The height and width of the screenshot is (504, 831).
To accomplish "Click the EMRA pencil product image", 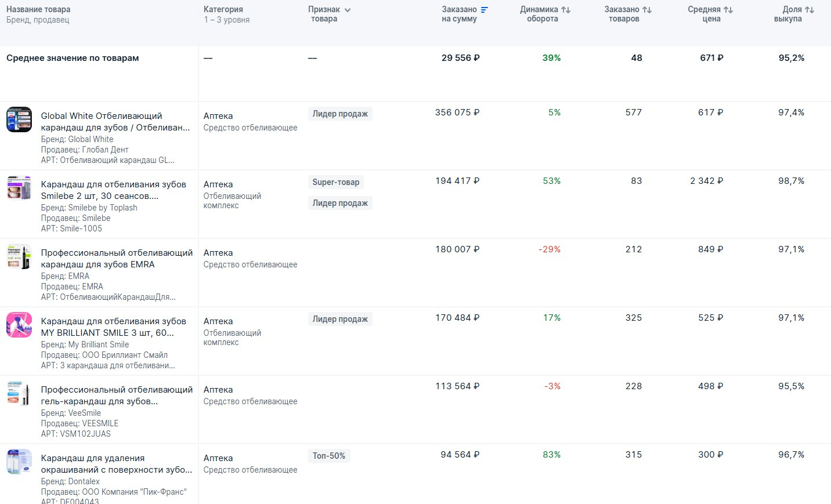I will click(19, 256).
